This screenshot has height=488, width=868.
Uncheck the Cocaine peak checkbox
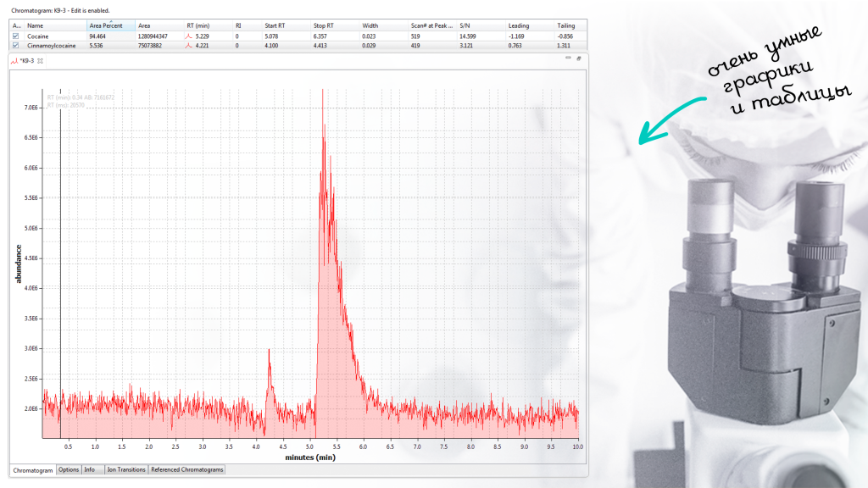[x=15, y=36]
